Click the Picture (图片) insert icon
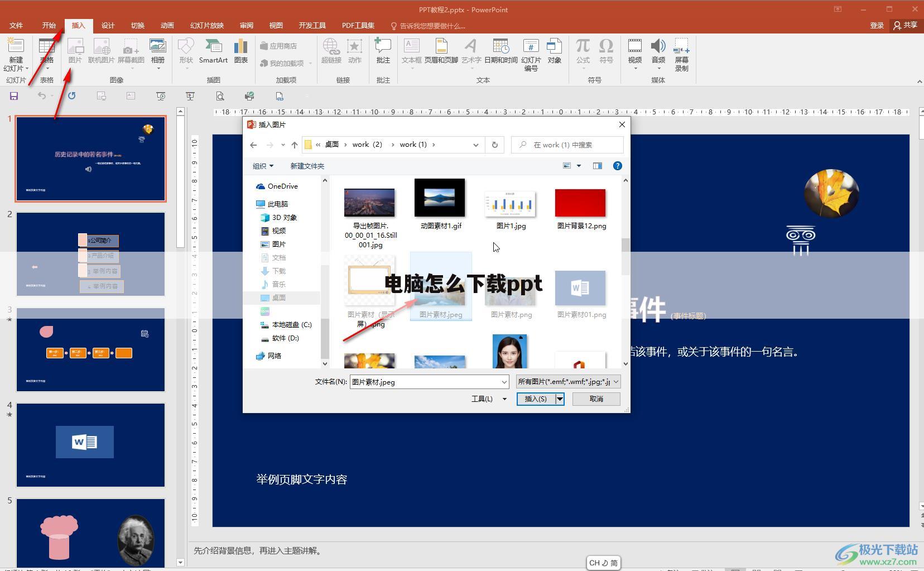This screenshot has height=571, width=924. click(75, 51)
